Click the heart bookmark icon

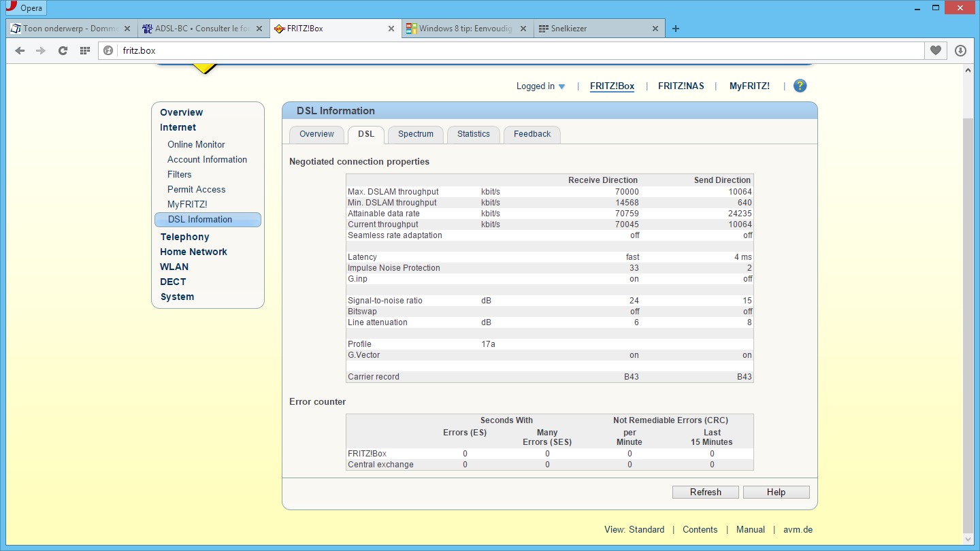[x=936, y=50]
